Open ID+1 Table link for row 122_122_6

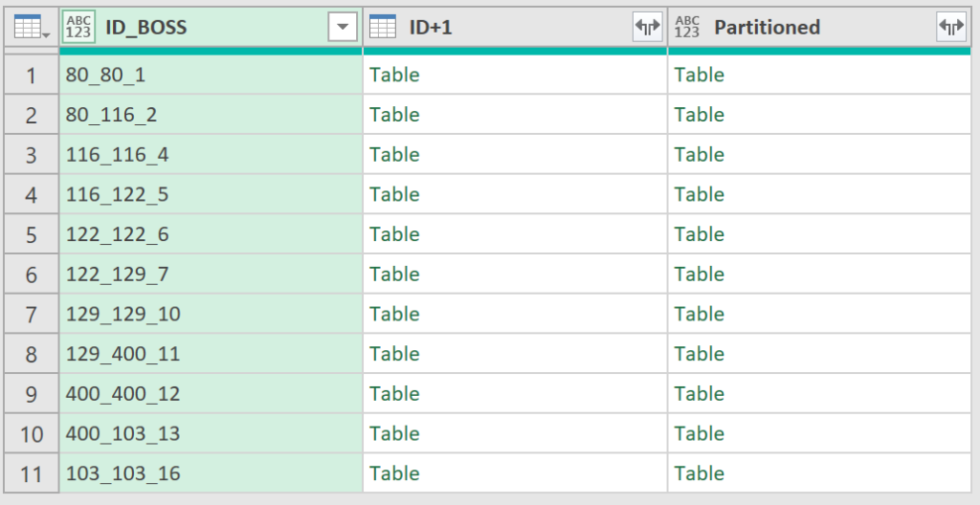[x=394, y=234]
